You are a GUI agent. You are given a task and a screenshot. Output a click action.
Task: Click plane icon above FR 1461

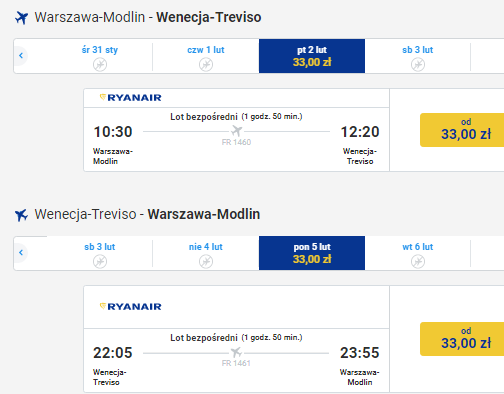pyautogui.click(x=236, y=352)
